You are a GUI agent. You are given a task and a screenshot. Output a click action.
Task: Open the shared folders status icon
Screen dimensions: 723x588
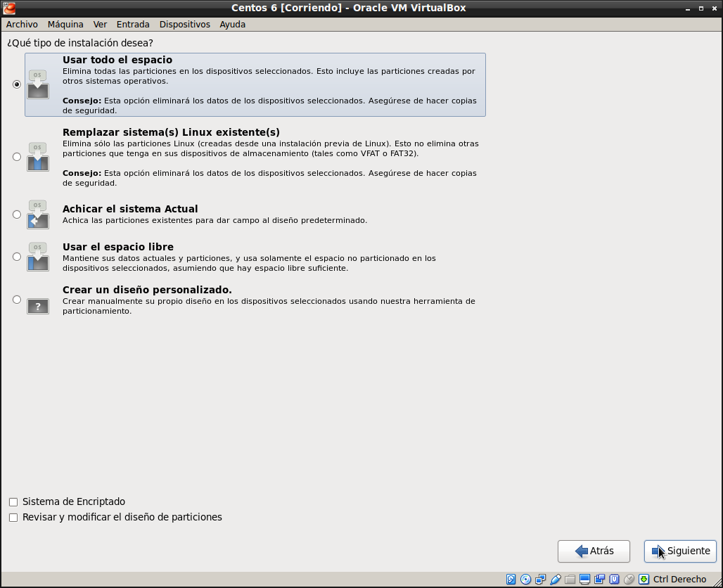[570, 580]
